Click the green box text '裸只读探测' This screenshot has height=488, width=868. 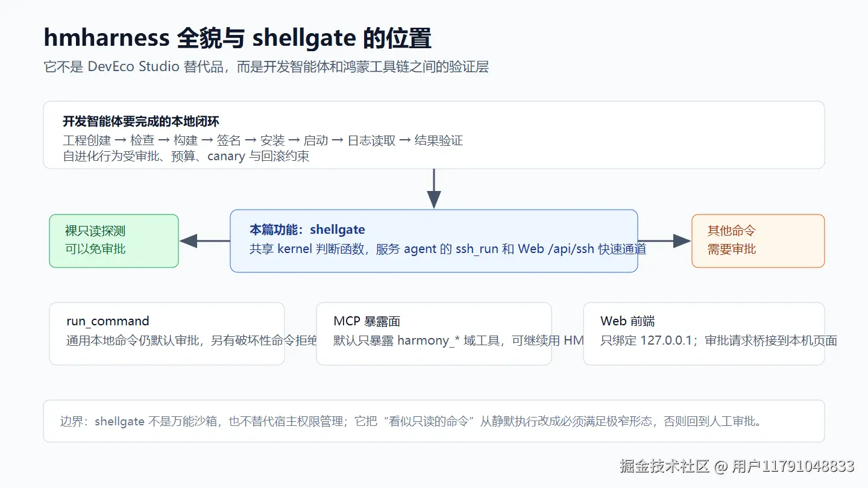click(95, 231)
